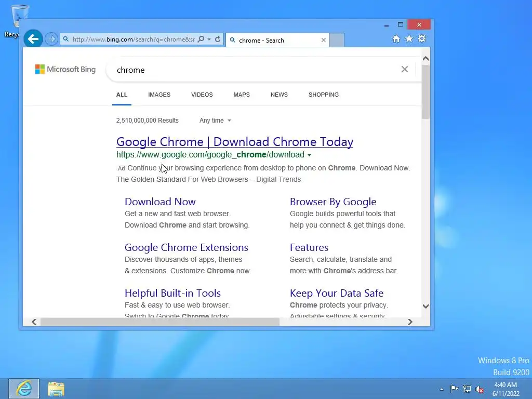Switch to the NEWS tab
The width and height of the screenshot is (532, 399).
(279, 95)
